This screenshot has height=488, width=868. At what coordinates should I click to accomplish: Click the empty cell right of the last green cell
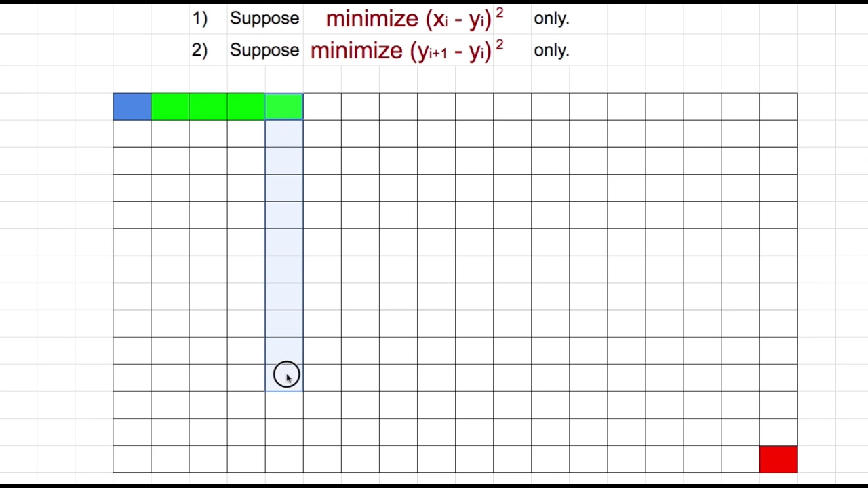pyautogui.click(x=322, y=107)
